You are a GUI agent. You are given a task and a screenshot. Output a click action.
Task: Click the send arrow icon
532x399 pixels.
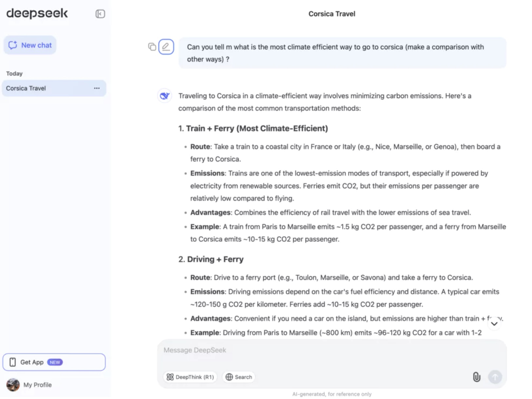(x=495, y=377)
